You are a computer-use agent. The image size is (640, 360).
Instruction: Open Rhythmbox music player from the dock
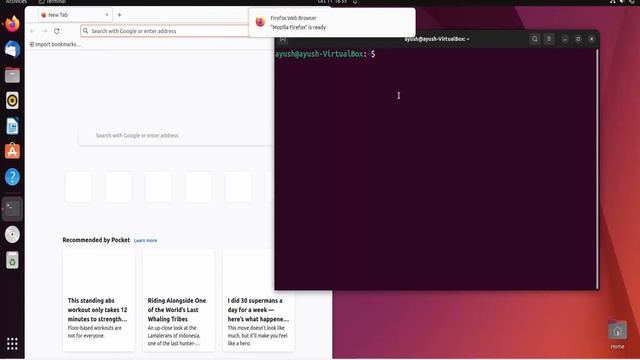coord(12,100)
